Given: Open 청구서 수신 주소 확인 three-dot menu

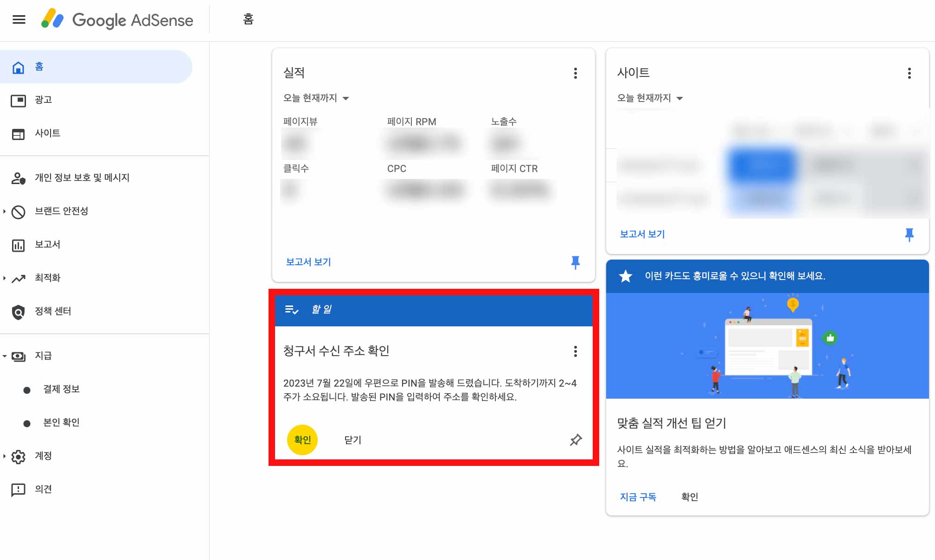Looking at the screenshot, I should pos(575,351).
